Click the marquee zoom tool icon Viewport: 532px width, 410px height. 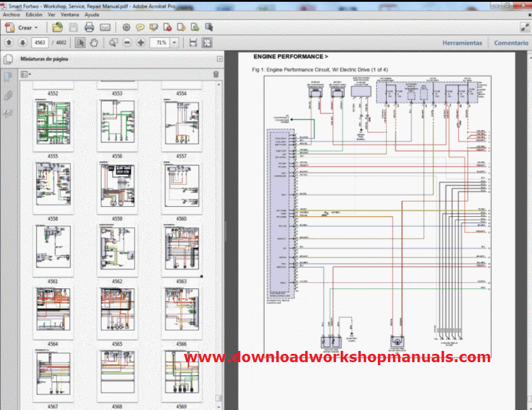(113, 43)
